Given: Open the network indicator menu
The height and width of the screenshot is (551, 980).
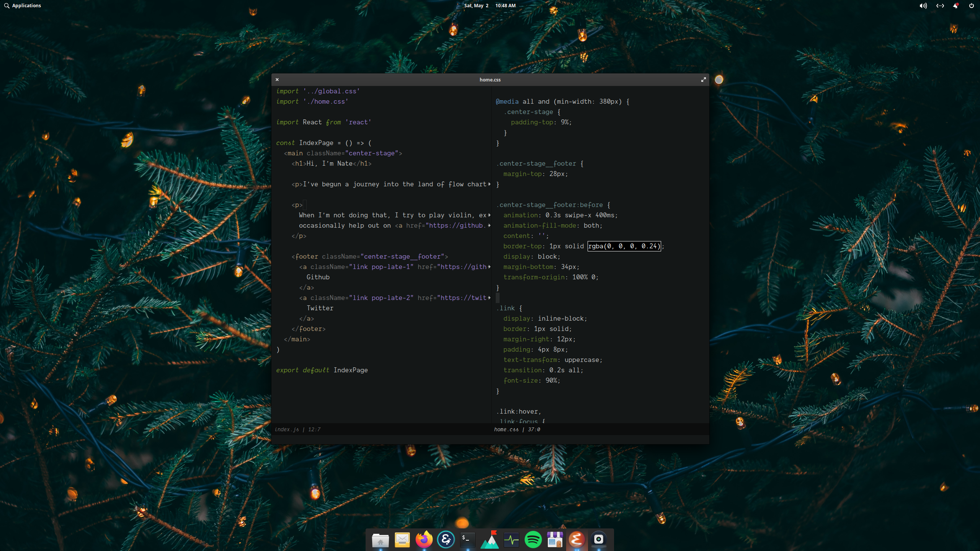Looking at the screenshot, I should point(940,6).
